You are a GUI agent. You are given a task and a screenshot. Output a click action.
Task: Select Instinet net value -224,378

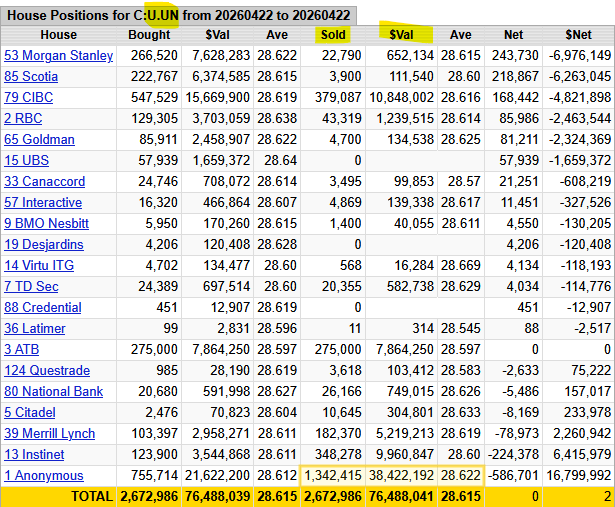coord(513,454)
